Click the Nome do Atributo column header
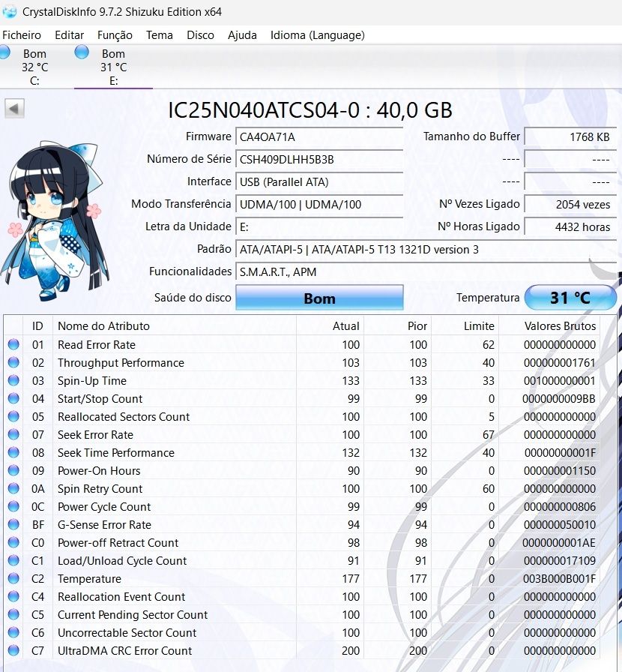 (175, 325)
